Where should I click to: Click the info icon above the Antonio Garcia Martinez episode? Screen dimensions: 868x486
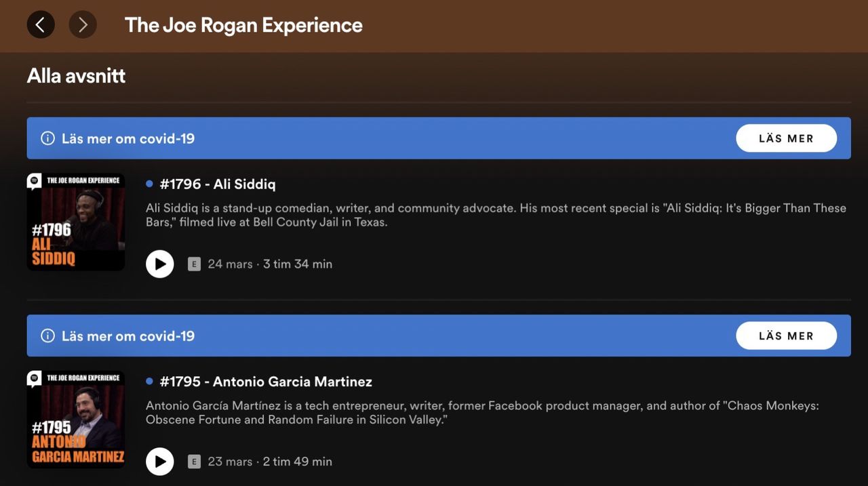pyautogui.click(x=47, y=336)
